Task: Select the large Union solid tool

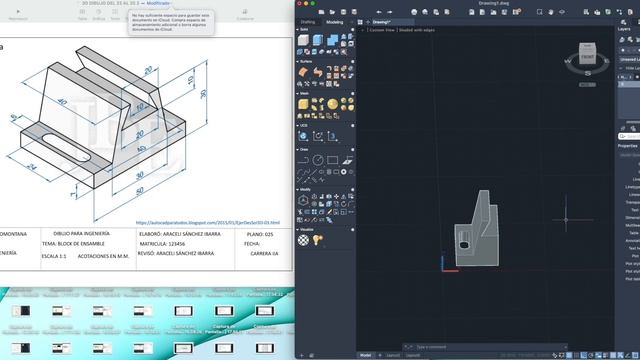Action: [332, 40]
